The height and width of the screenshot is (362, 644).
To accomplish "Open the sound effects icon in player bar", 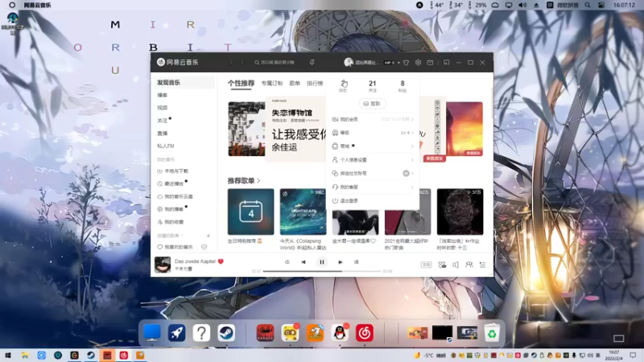I will pyautogui.click(x=442, y=265).
